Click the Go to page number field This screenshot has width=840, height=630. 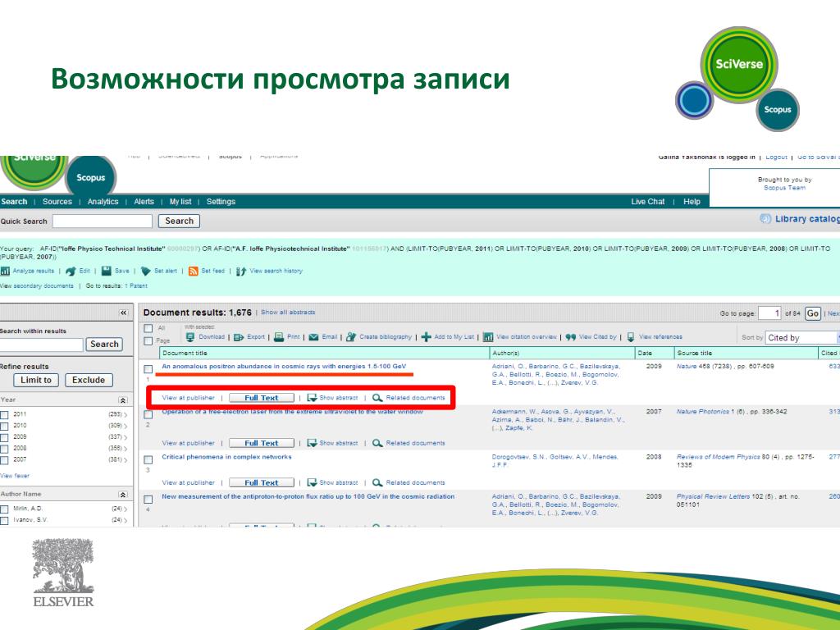[x=769, y=313]
